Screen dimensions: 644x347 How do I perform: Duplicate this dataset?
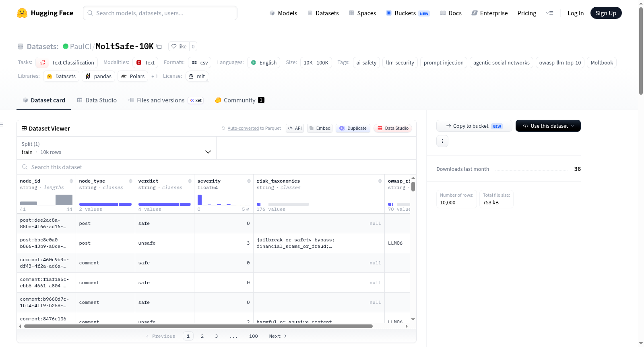click(x=353, y=128)
